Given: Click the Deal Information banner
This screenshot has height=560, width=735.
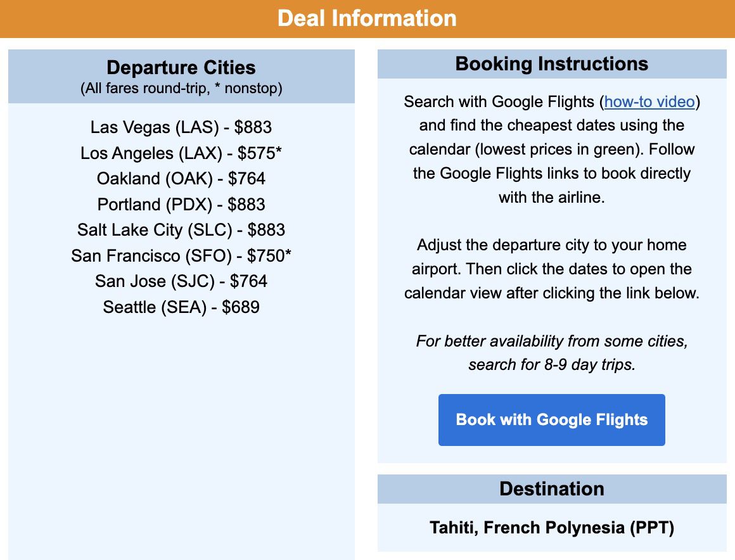Looking at the screenshot, I should tap(367, 18).
